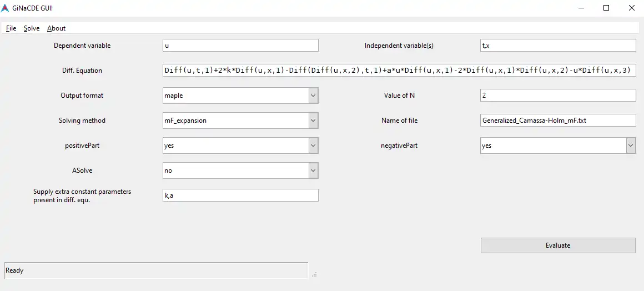Open the About menu
Viewport: 644px width, 291px height.
coord(56,28)
